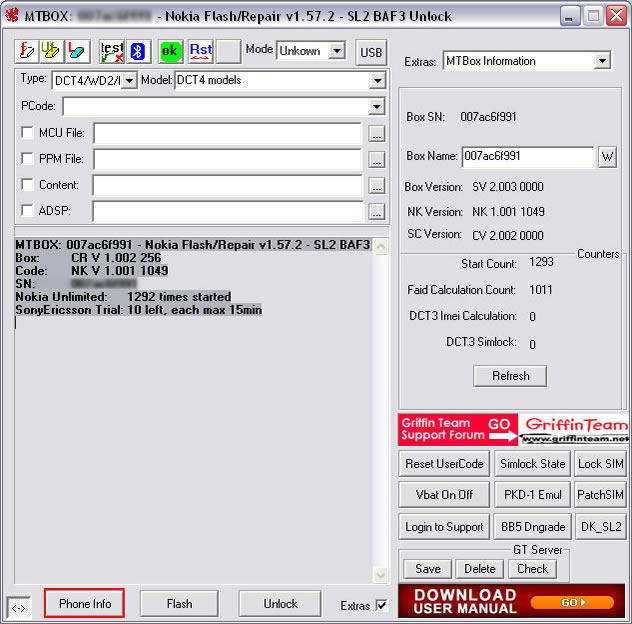Click Login to Support button

point(444,527)
